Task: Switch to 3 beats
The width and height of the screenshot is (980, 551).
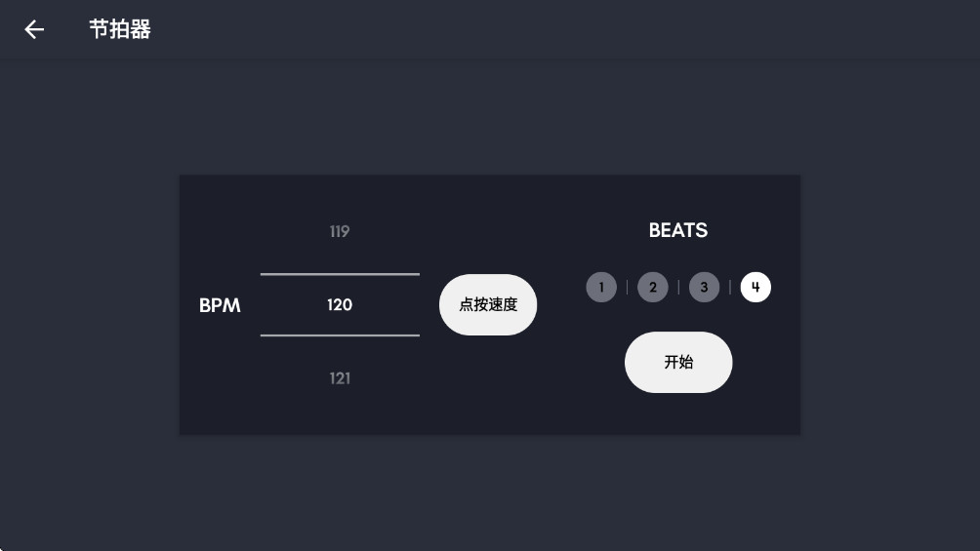Action: 704,288
